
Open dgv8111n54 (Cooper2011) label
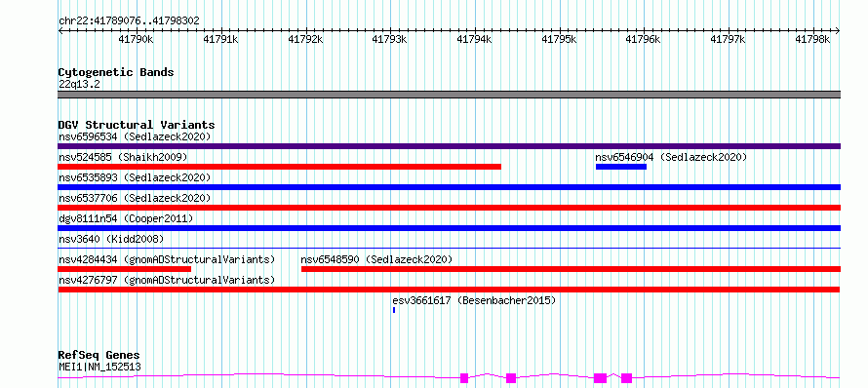point(126,218)
